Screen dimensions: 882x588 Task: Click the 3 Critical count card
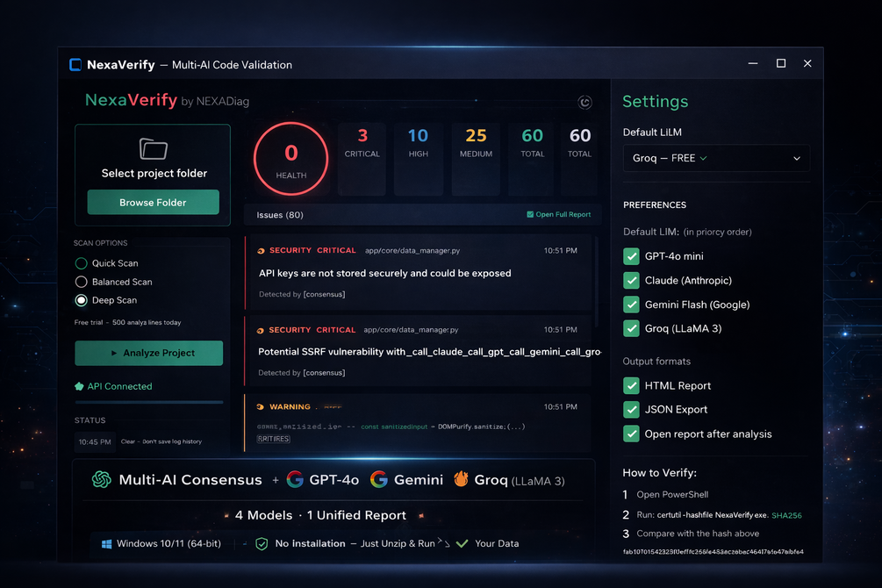(x=362, y=159)
